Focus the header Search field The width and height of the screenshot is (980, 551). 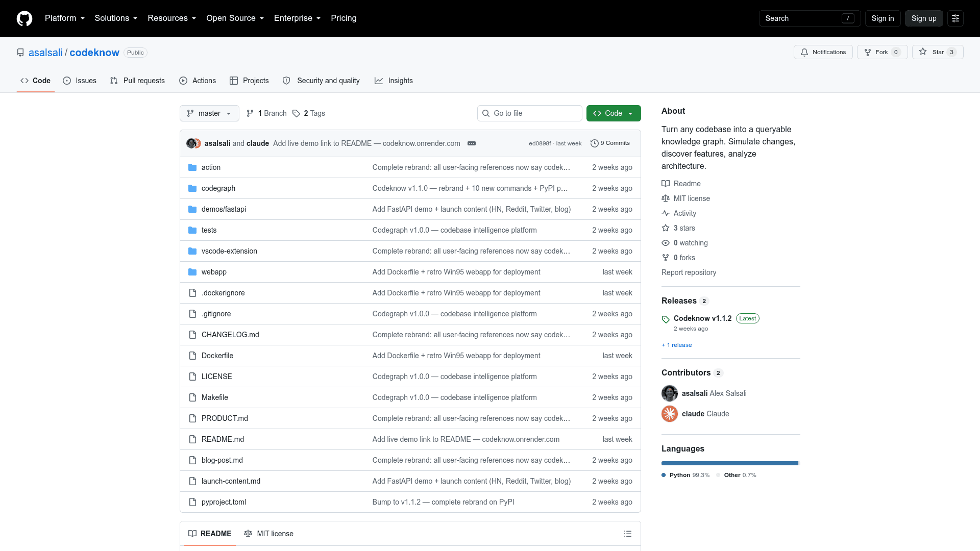tap(810, 18)
